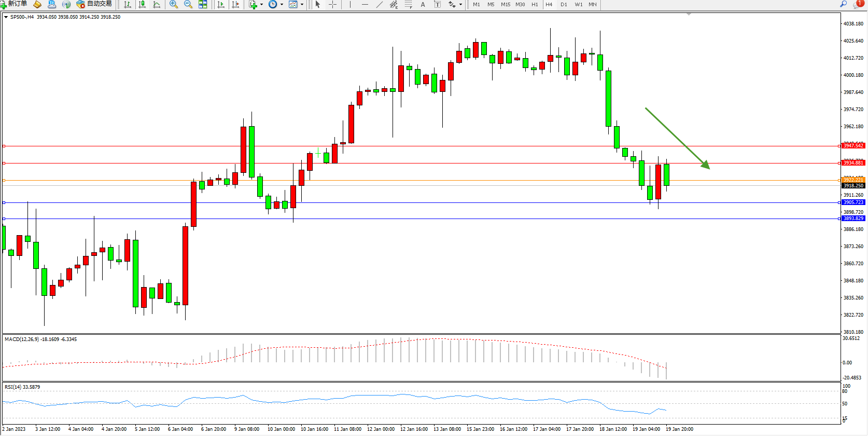Click the 新订单 new order button
Image resolution: width=868 pixels, height=436 pixels.
pos(15,4)
